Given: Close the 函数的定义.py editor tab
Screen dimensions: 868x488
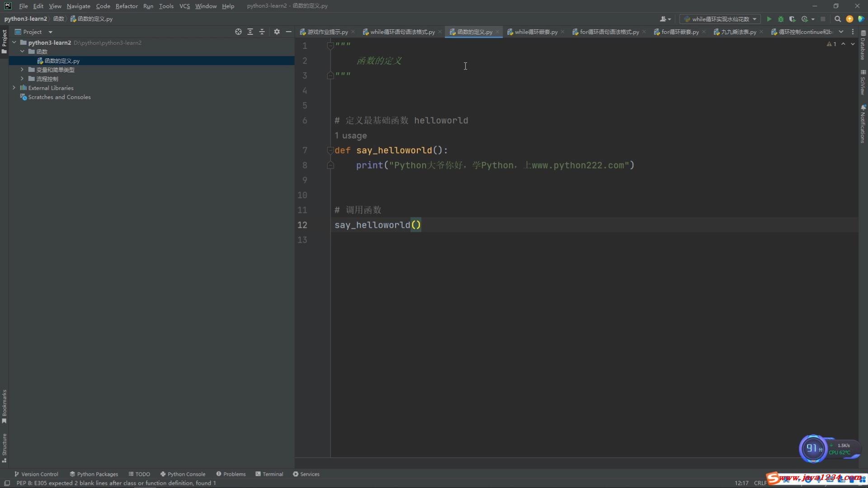Looking at the screenshot, I should [497, 32].
